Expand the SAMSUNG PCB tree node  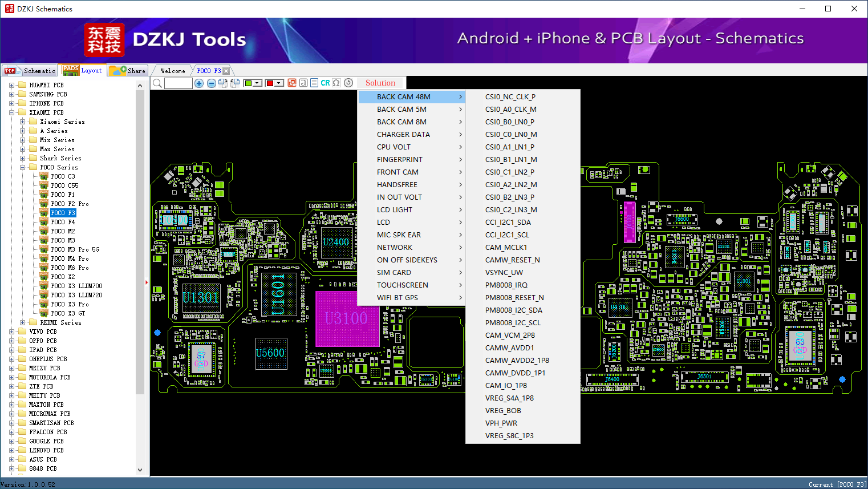coord(11,94)
